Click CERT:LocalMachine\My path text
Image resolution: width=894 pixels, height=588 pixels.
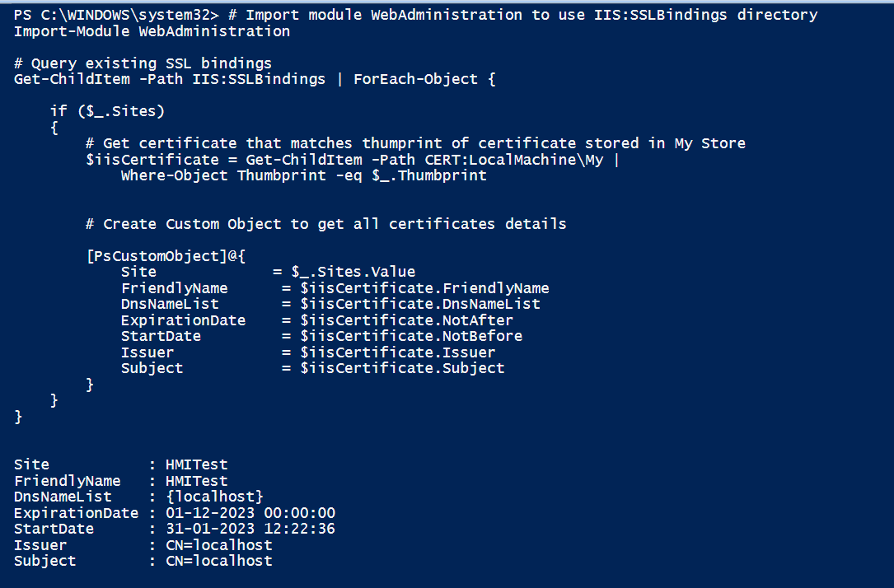pos(513,160)
